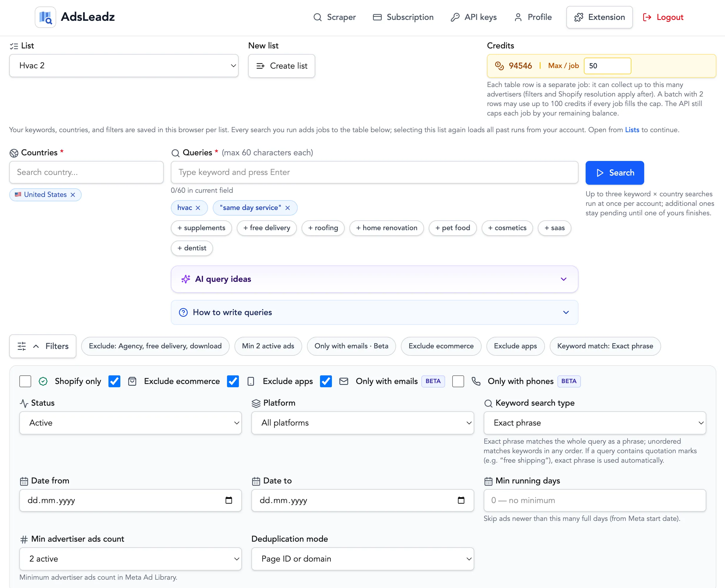The height and width of the screenshot is (588, 725).
Task: Click Logout in the top bar
Action: 663,17
